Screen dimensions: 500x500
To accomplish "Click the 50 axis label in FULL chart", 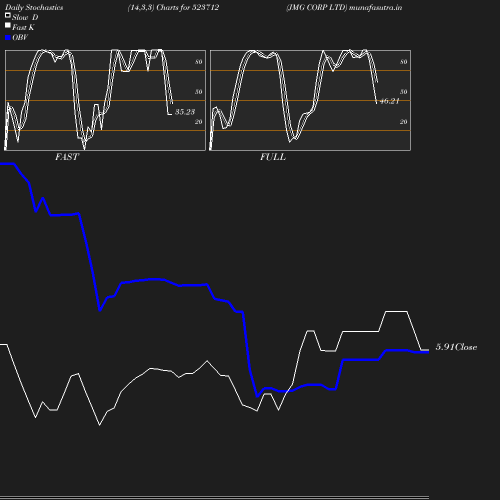I will [x=404, y=92].
